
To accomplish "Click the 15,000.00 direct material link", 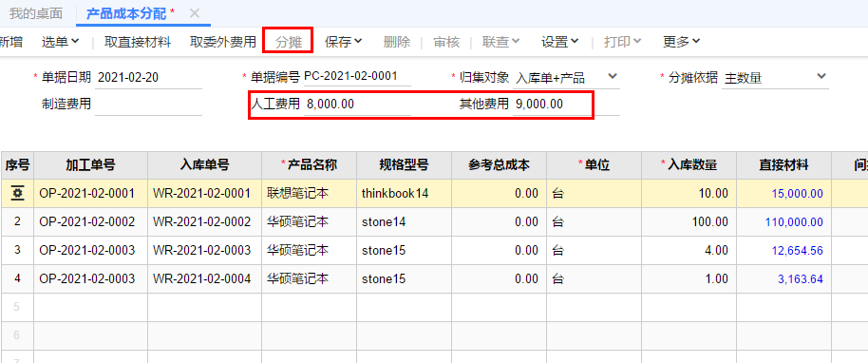I will click(x=797, y=194).
